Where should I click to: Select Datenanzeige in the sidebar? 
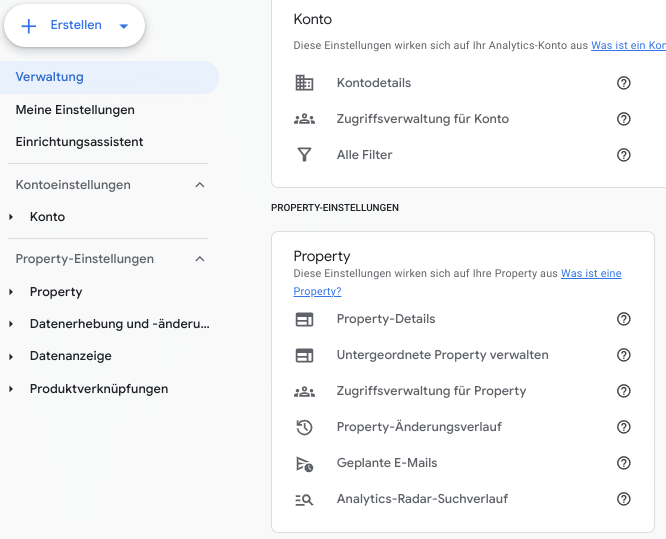(71, 356)
